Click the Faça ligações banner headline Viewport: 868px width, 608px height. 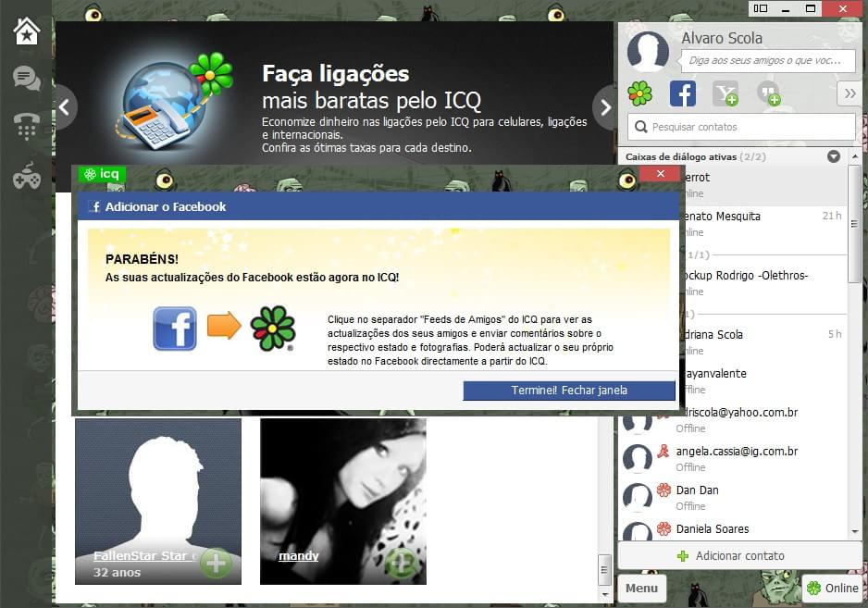point(336,74)
